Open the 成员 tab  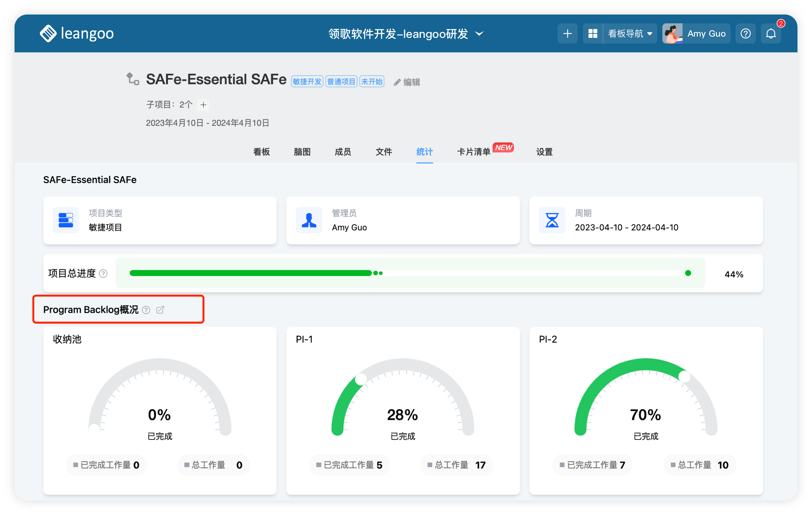[343, 152]
